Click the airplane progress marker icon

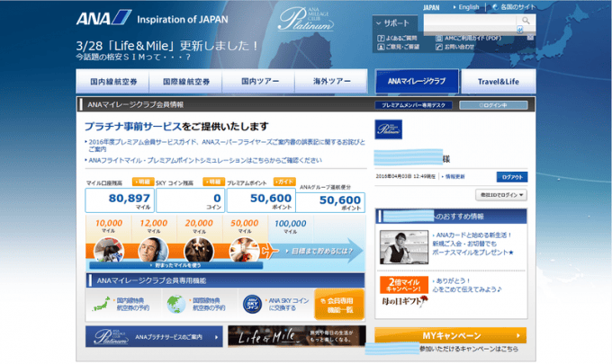270,252
